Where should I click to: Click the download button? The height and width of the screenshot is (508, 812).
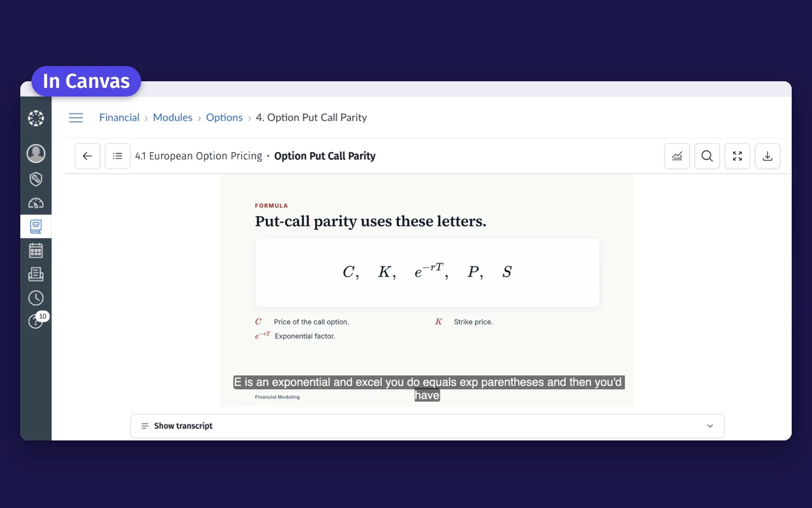[x=767, y=156]
